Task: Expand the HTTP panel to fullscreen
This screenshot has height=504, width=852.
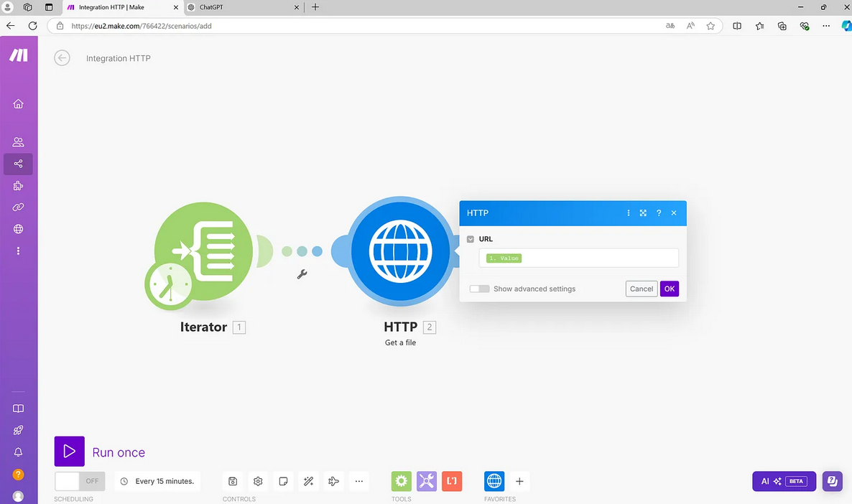Action: point(644,213)
